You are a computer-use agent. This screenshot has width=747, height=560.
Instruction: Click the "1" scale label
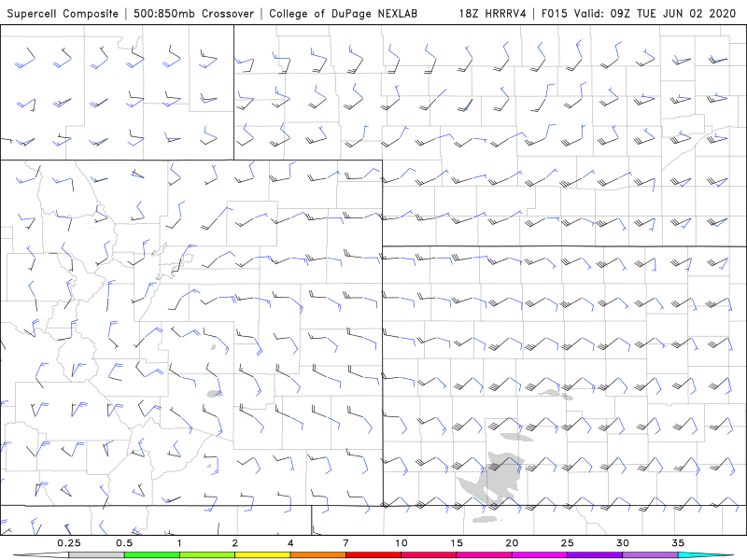click(179, 543)
